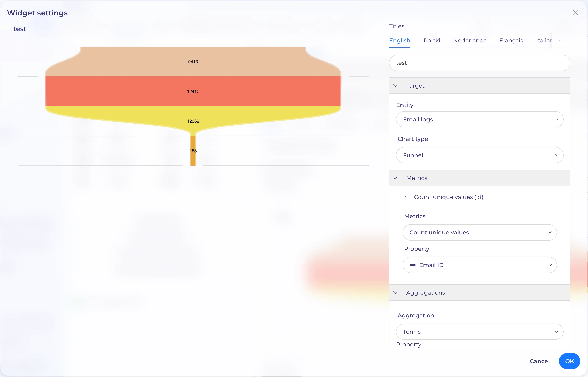Viewport: 588px width, 377px height.
Task: Open the Count unique values dropdown
Action: tap(479, 233)
